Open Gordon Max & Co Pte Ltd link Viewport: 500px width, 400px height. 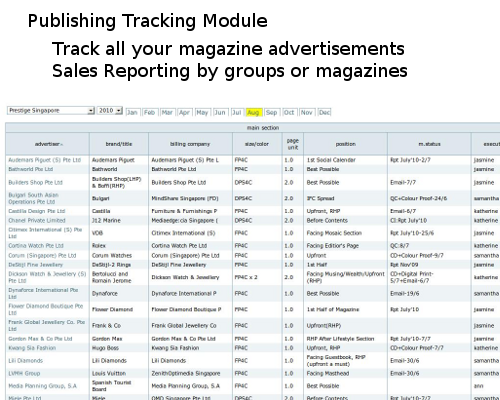40,339
